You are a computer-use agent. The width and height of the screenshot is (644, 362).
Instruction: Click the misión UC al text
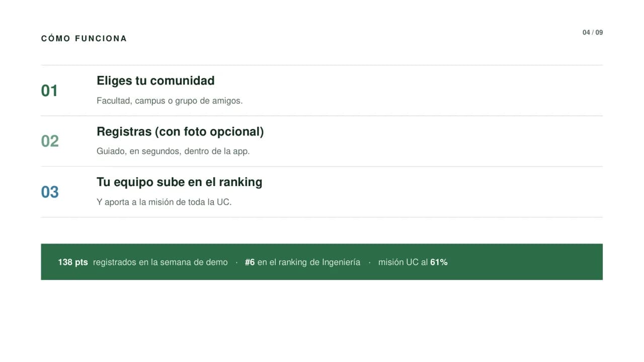click(403, 262)
